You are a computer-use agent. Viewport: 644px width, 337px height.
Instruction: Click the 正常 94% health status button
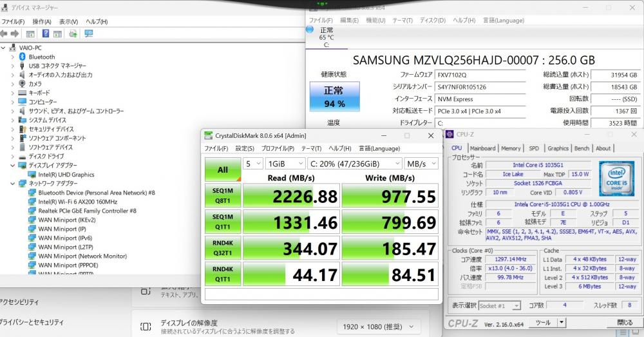[x=334, y=97]
